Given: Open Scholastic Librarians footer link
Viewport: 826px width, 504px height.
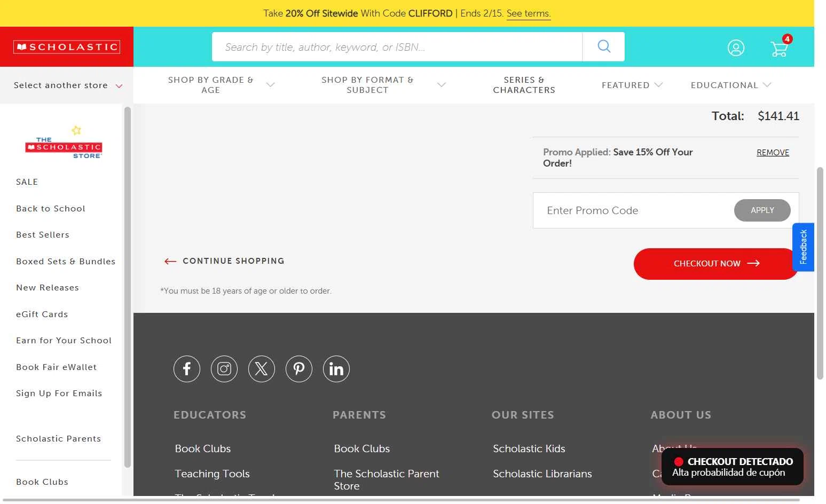Looking at the screenshot, I should point(542,474).
